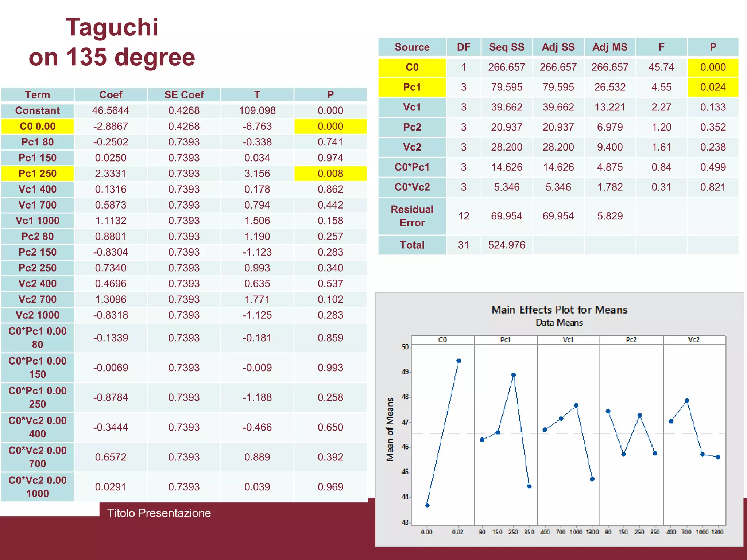
Task: Select the Residual Error row label
Action: click(412, 216)
